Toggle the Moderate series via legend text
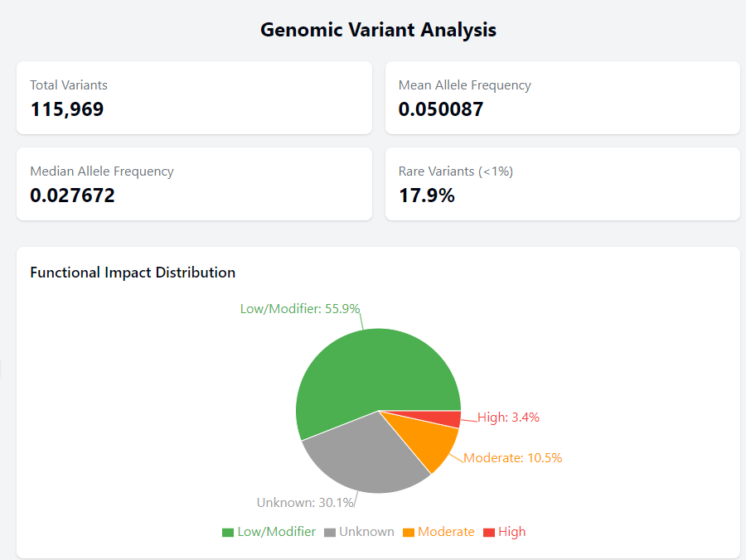Screen dimensions: 746x560 446,532
